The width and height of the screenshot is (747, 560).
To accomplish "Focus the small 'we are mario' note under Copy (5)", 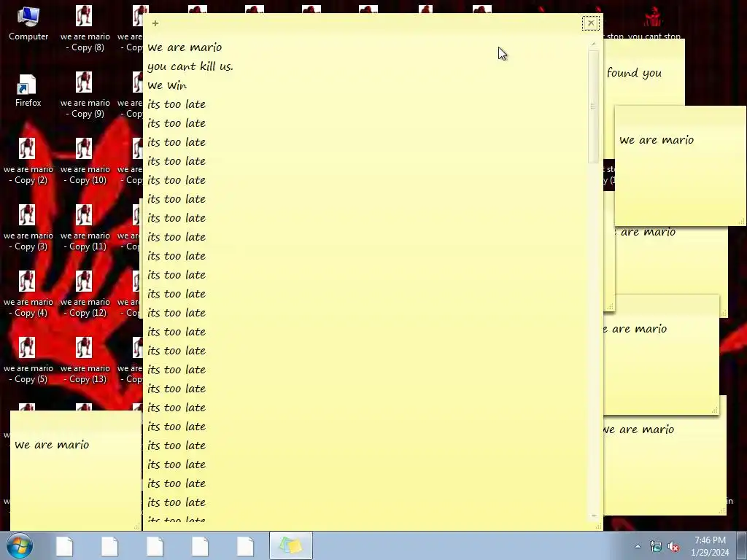I will 75,470.
